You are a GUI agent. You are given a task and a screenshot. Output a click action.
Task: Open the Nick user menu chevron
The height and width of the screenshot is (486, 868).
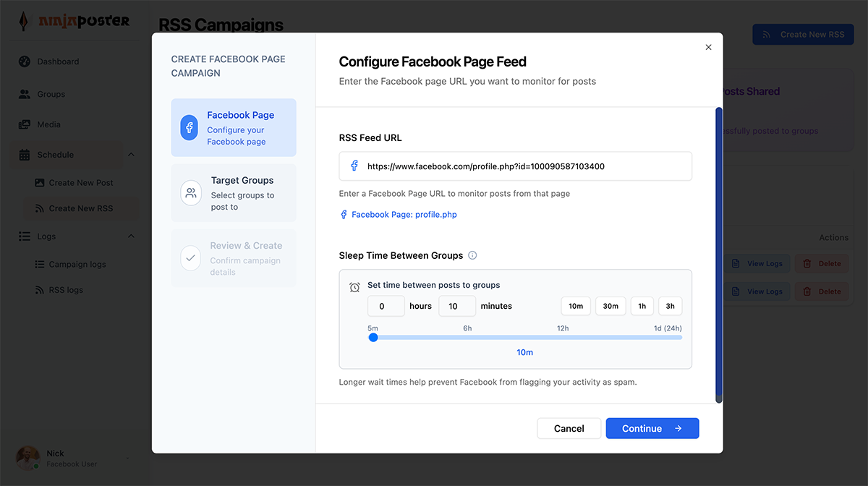tap(128, 459)
